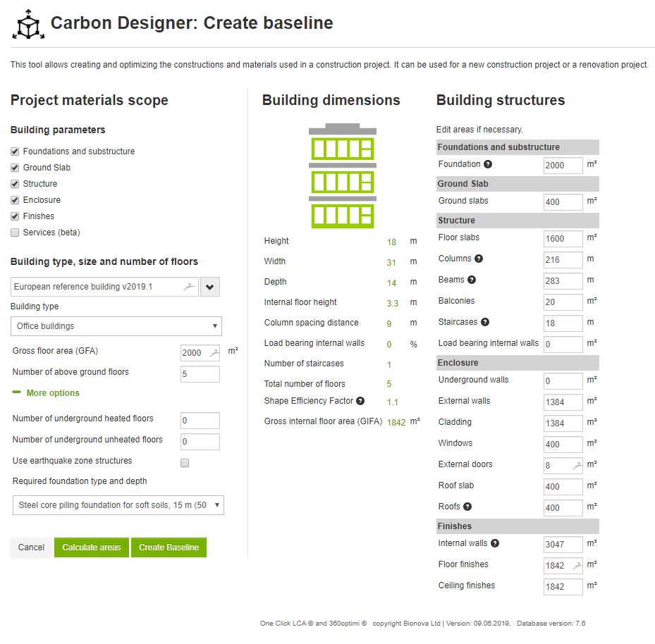Click the help icon next to Foundation
This screenshot has width=655, height=644.
click(488, 164)
